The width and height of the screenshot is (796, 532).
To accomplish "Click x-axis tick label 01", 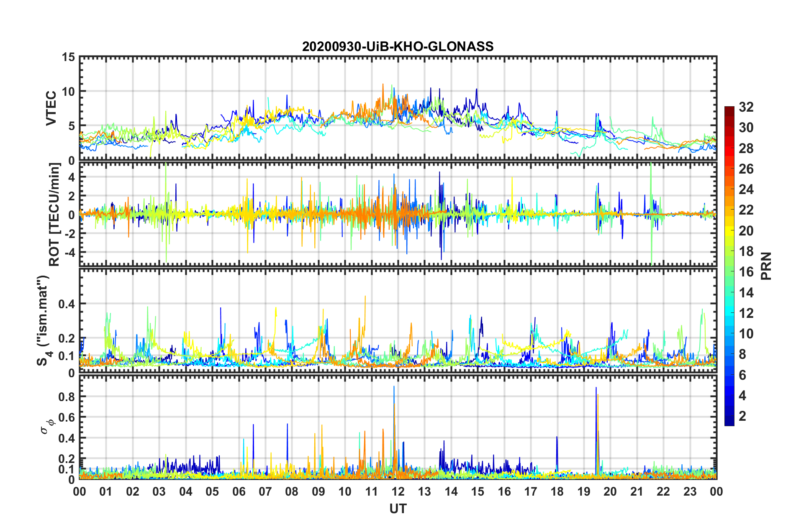I will tap(106, 491).
